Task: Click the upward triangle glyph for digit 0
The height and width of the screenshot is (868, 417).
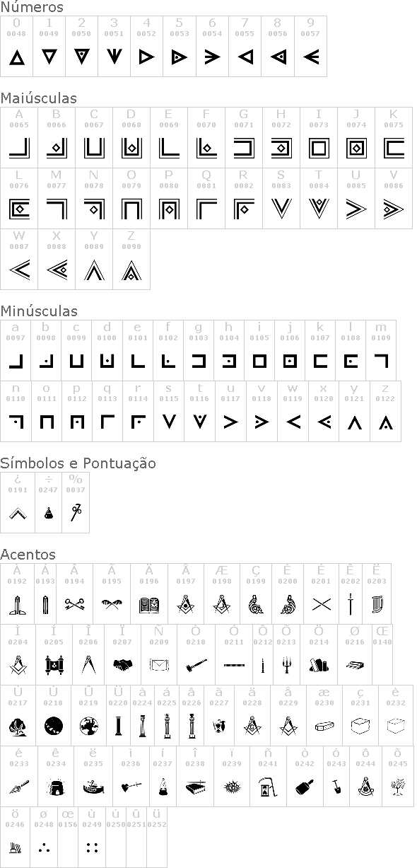Action: pos(16,57)
